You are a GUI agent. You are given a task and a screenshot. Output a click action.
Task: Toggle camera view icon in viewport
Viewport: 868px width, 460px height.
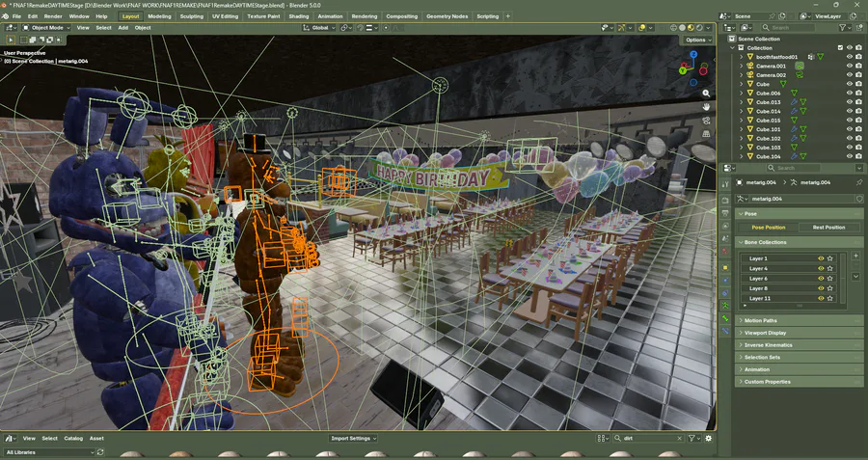point(706,121)
